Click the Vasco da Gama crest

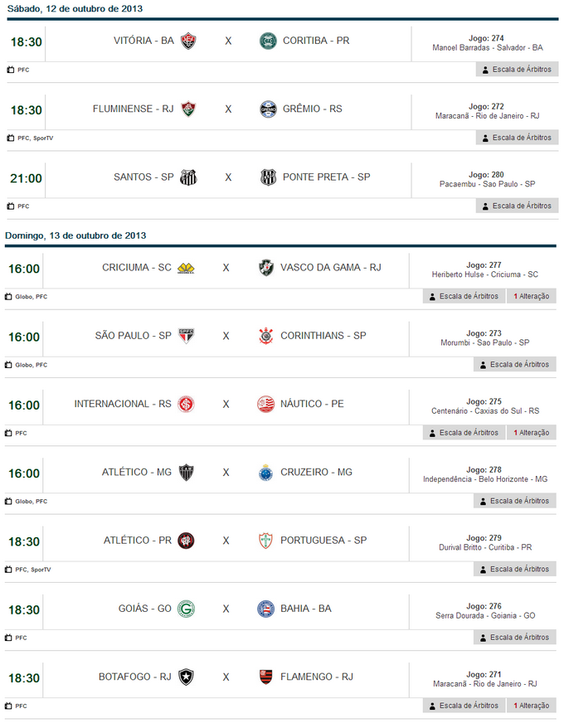[265, 268]
